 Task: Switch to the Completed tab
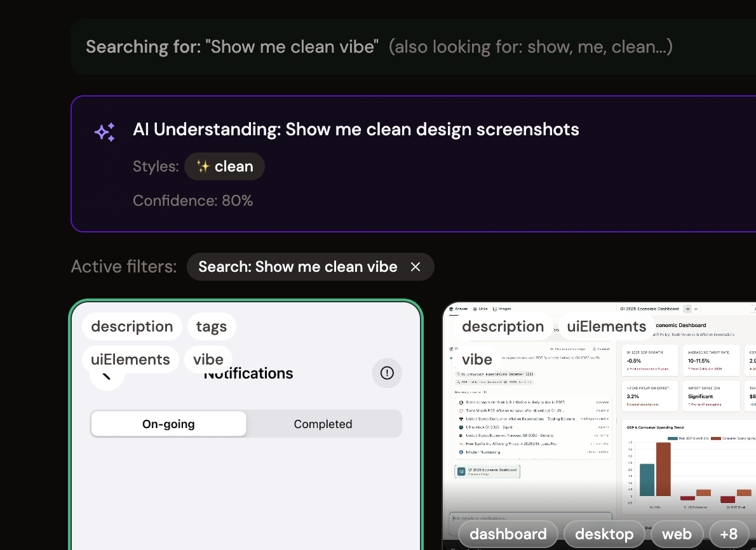pyautogui.click(x=323, y=424)
